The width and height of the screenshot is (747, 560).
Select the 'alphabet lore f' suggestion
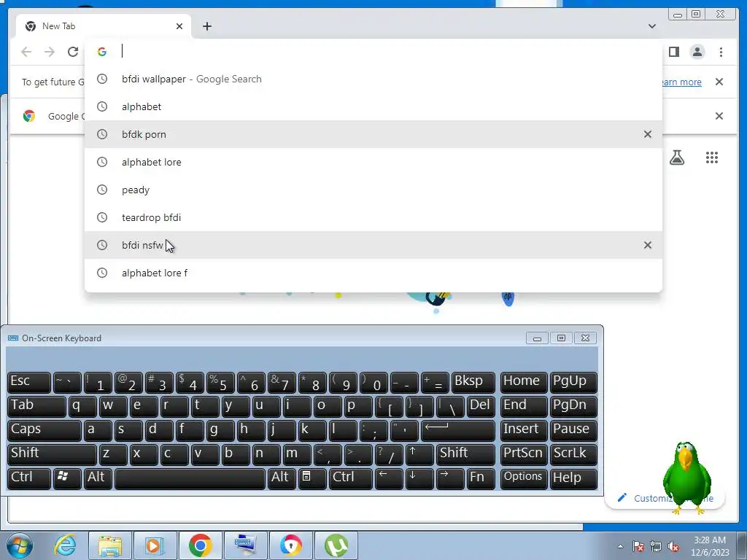click(x=373, y=273)
